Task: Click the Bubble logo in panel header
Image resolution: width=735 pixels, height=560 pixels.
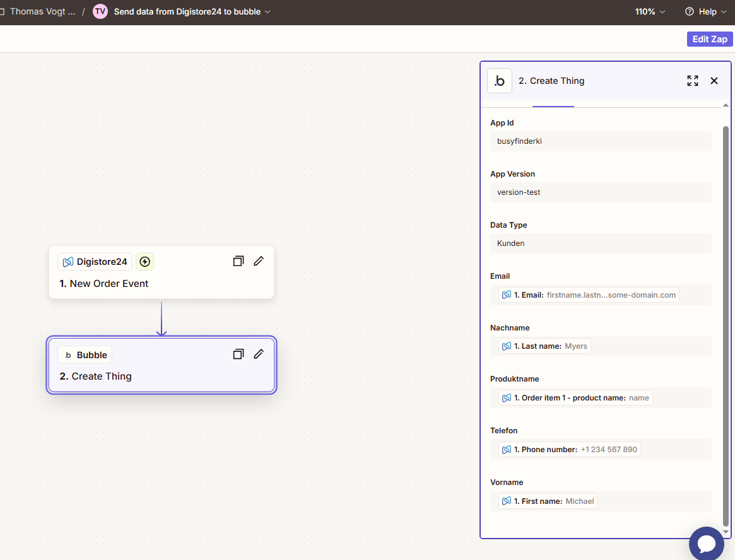Action: (500, 81)
